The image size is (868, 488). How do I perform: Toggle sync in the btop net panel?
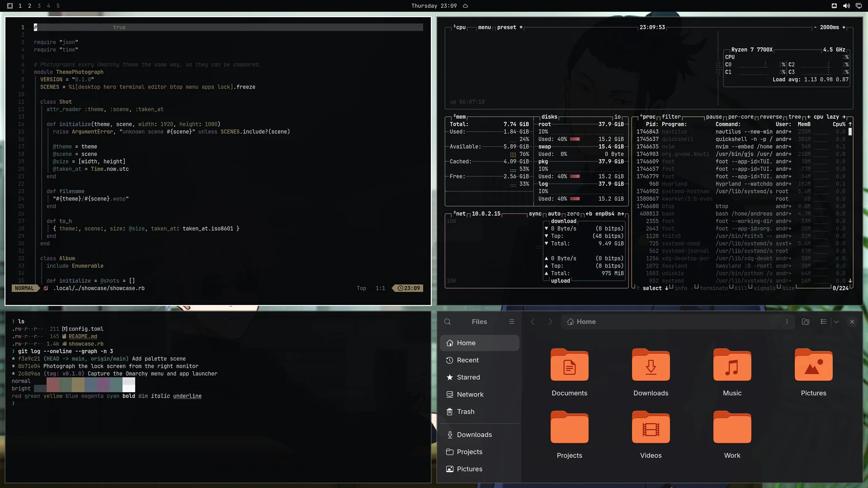coord(535,214)
